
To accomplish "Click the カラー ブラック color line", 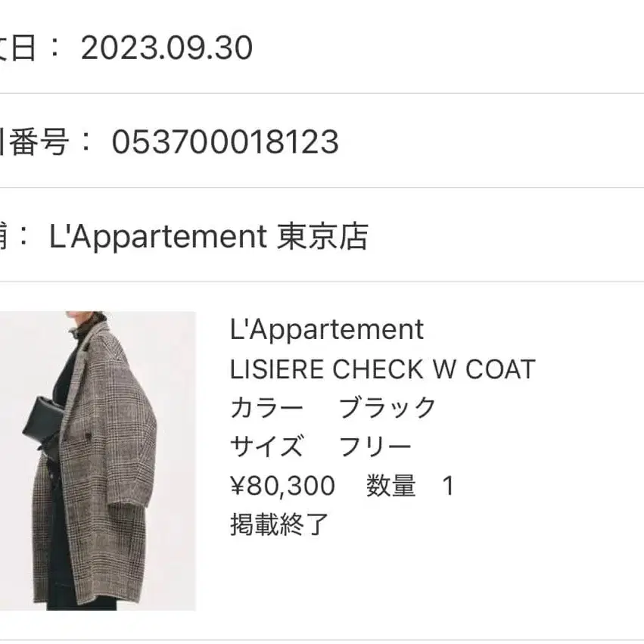I will coord(333,407).
